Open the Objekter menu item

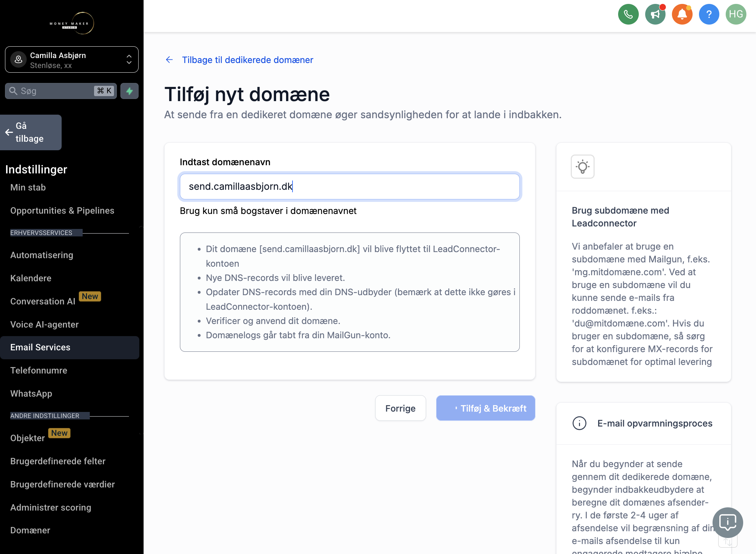coord(27,438)
